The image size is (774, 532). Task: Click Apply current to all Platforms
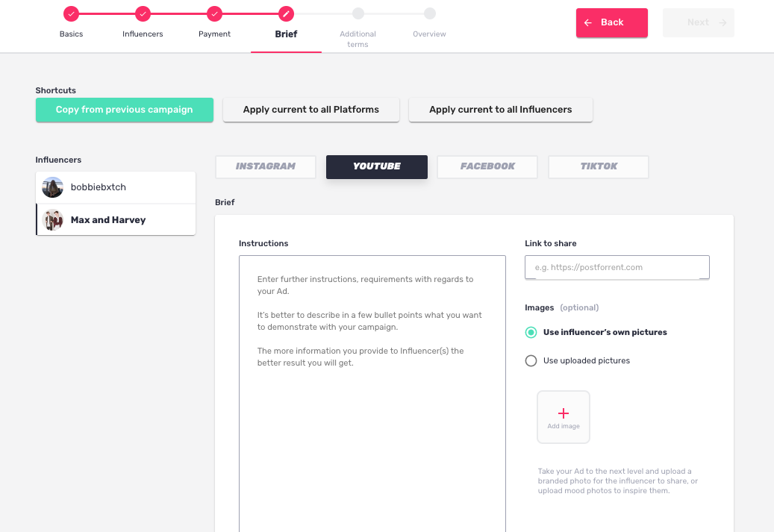click(x=311, y=110)
